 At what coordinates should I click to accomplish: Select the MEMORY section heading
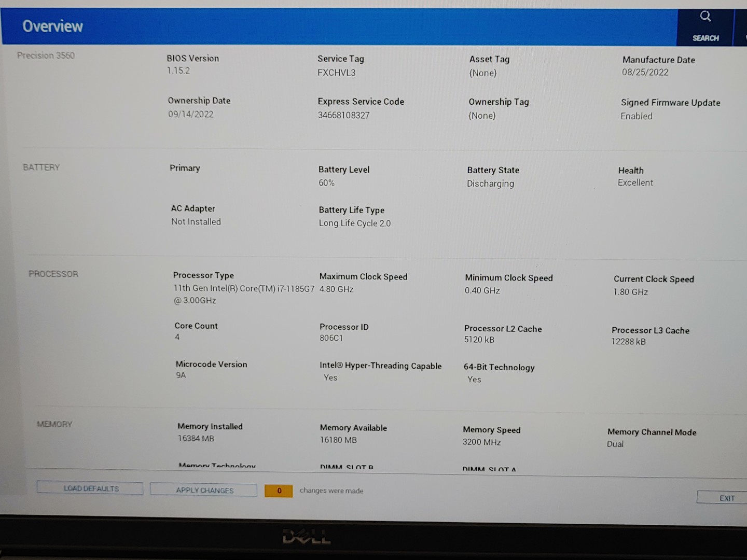(54, 424)
